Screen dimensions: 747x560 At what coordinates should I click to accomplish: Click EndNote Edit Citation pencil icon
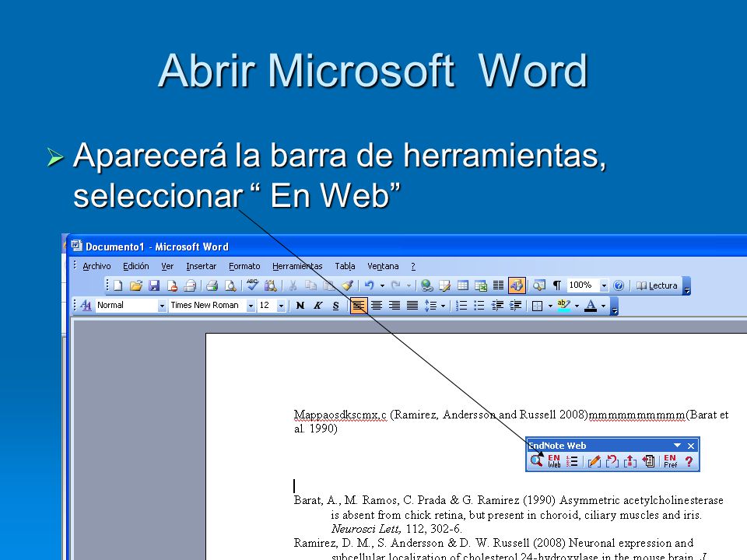(x=594, y=461)
